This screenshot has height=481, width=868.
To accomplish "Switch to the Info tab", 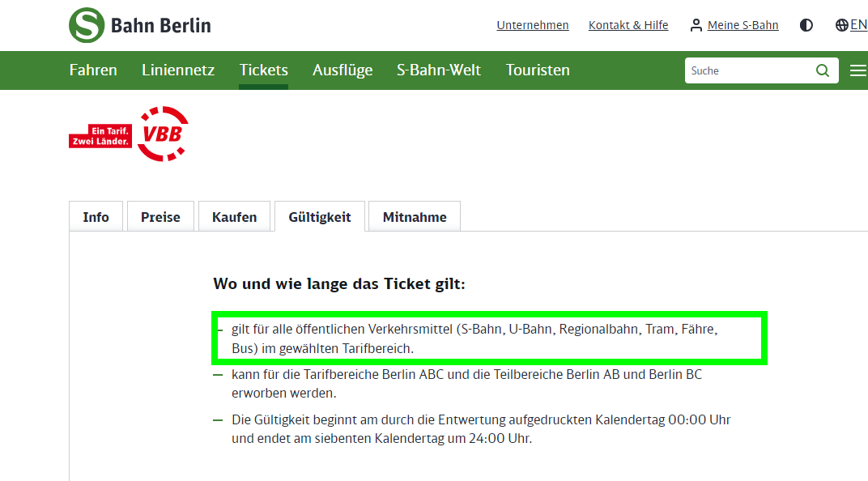I will [96, 216].
